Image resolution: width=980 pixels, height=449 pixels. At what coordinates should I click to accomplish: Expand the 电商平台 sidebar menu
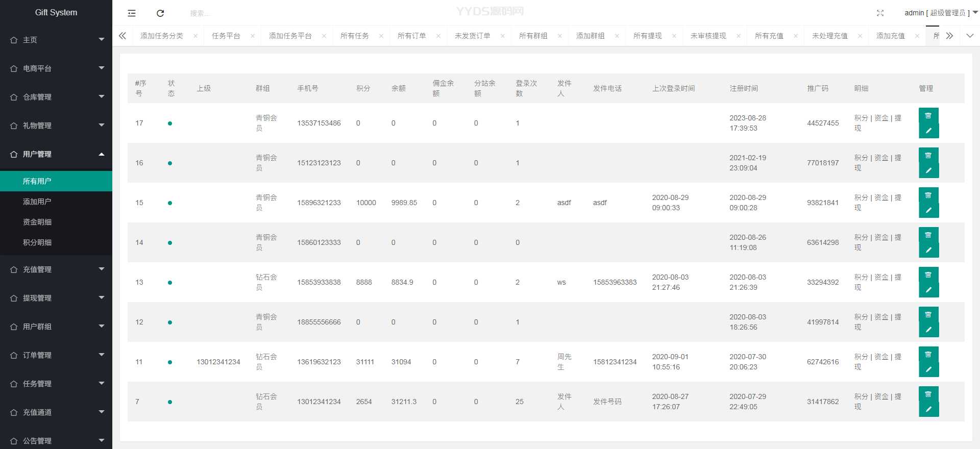pos(56,68)
